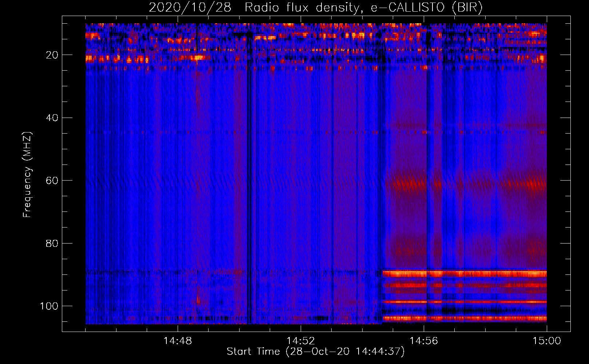The height and width of the screenshot is (364, 589).
Task: Click the '14:48' time axis label
Action: (178, 341)
